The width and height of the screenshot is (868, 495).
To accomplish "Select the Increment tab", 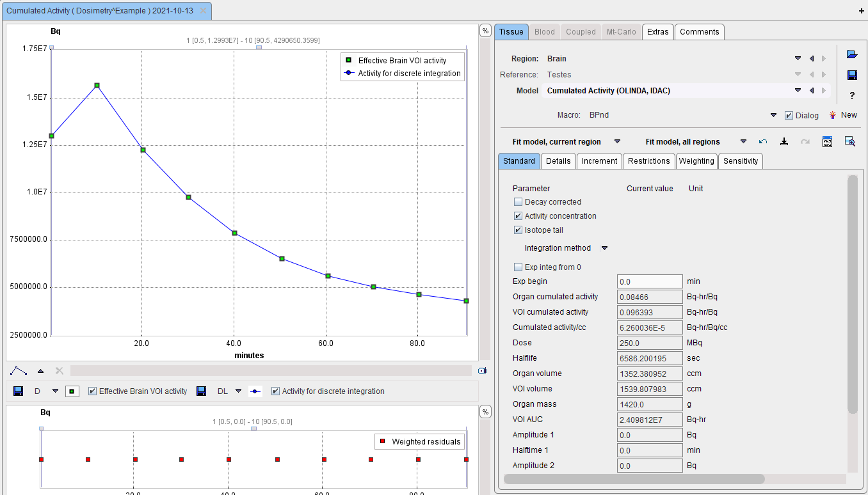I will pyautogui.click(x=600, y=161).
